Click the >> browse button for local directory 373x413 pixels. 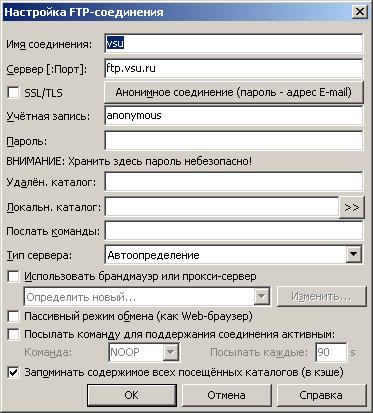(351, 208)
